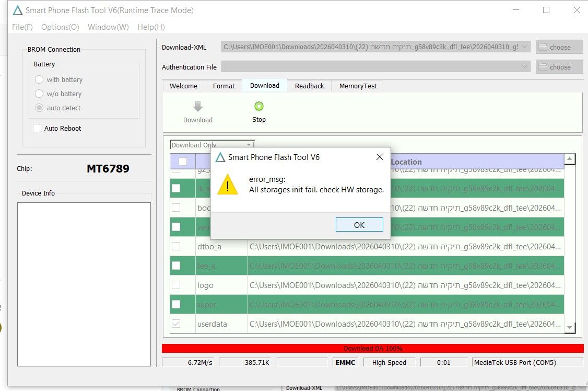Open the Download-XML path dropdown arrow
The height and width of the screenshot is (391, 588).
tap(524, 47)
